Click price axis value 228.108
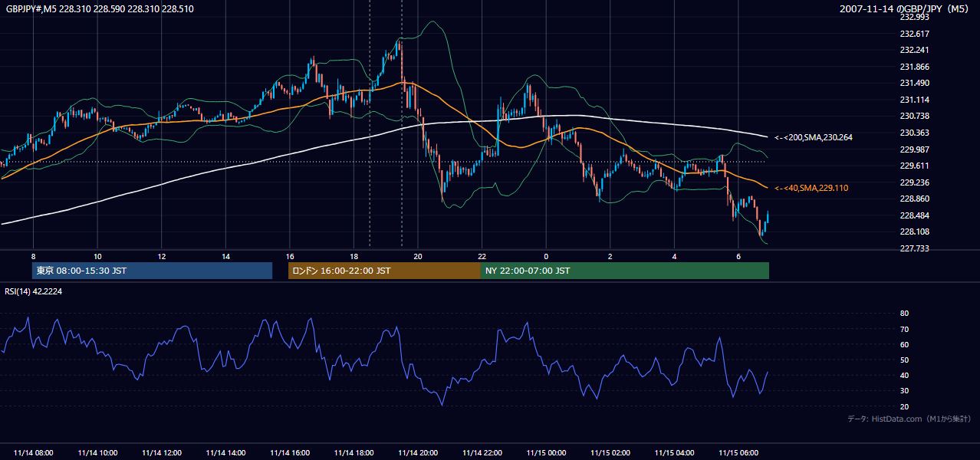The height and width of the screenshot is (460, 980). click(915, 232)
